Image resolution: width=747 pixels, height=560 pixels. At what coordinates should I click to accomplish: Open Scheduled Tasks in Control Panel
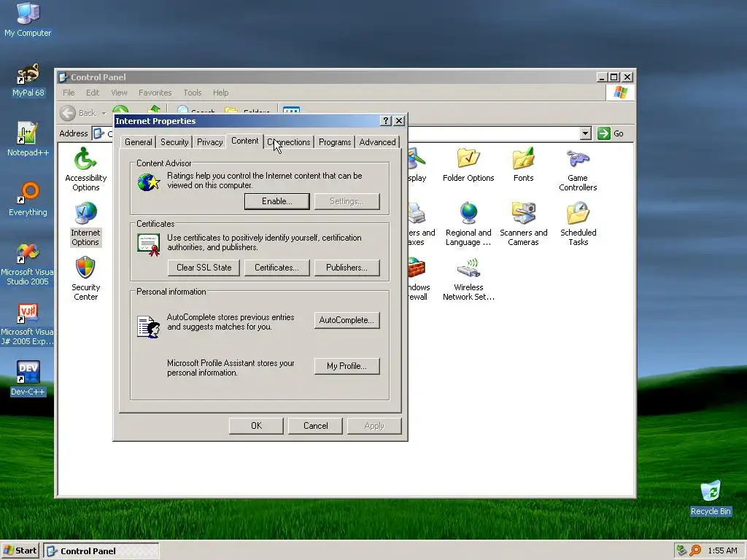(578, 225)
